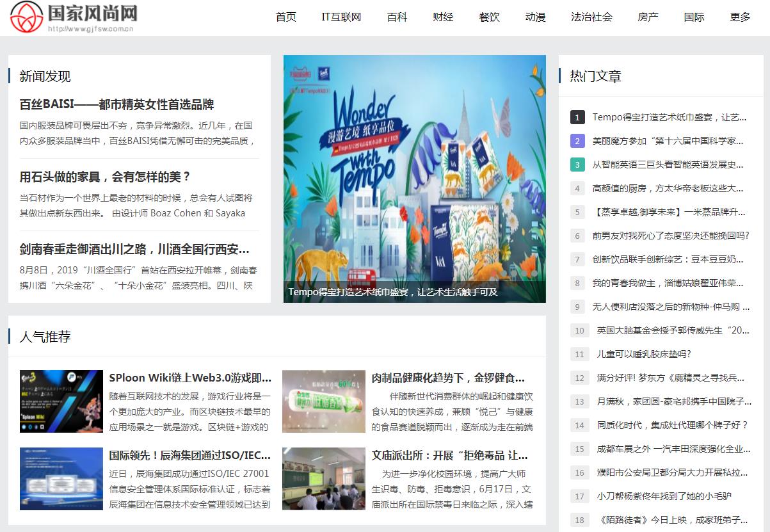Open the SPloon Wiki article thumbnail
This screenshot has width=770, height=532.
[x=61, y=401]
